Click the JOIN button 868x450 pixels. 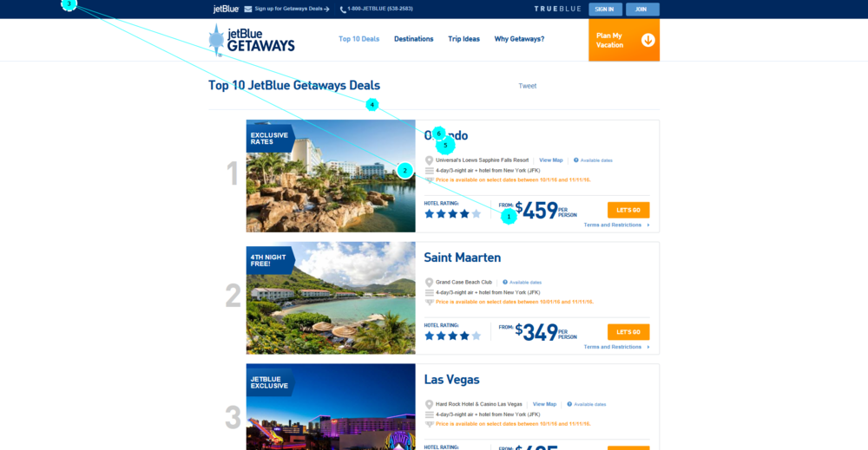[x=642, y=10]
